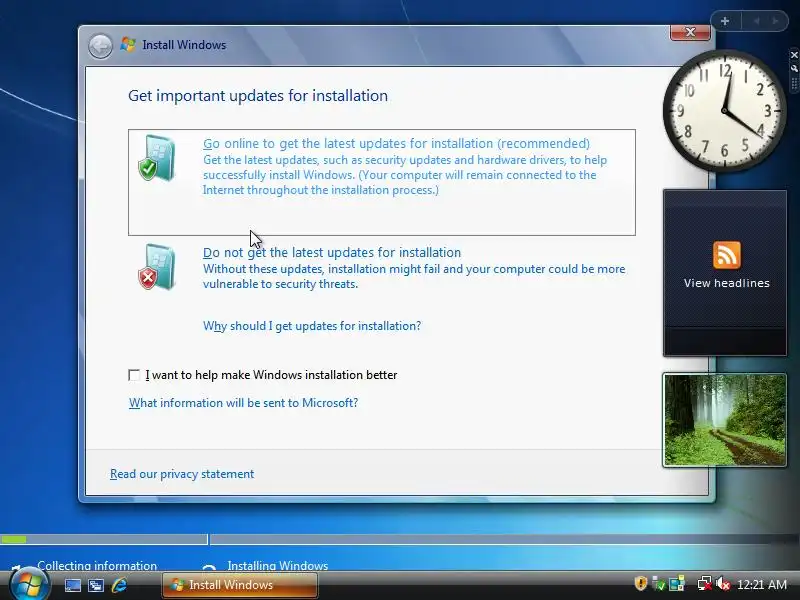Click Collecting information stage label
The height and width of the screenshot is (600, 800).
click(x=97, y=566)
